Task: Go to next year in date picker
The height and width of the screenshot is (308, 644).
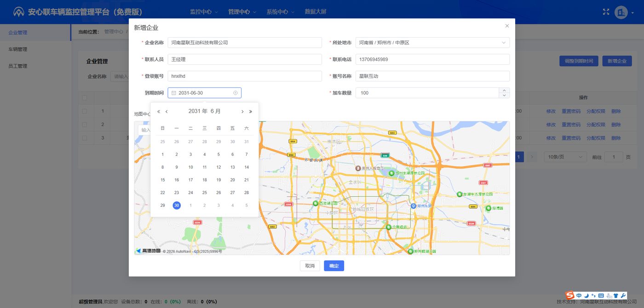Action: [251, 111]
